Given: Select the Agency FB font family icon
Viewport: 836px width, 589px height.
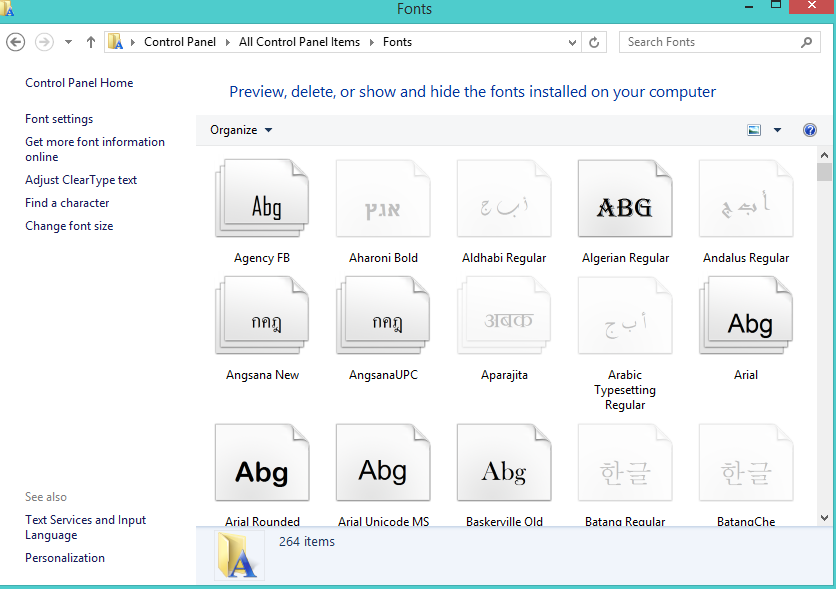Looking at the screenshot, I should (x=262, y=198).
